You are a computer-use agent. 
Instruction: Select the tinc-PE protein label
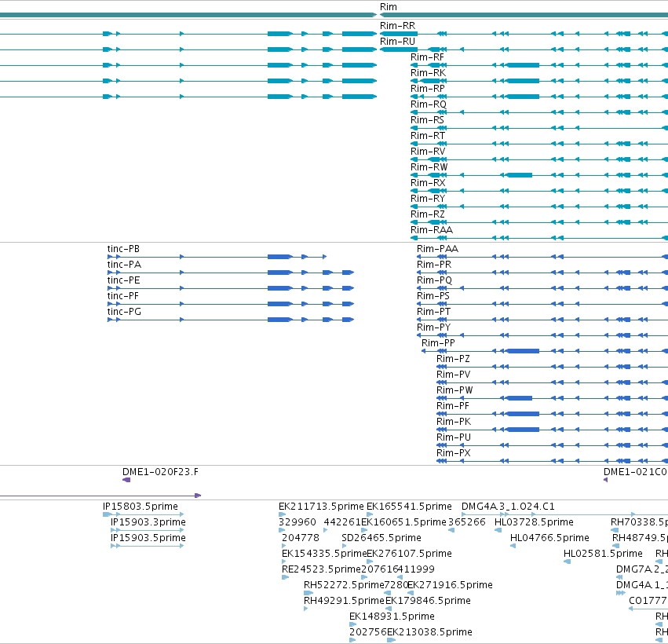point(123,280)
